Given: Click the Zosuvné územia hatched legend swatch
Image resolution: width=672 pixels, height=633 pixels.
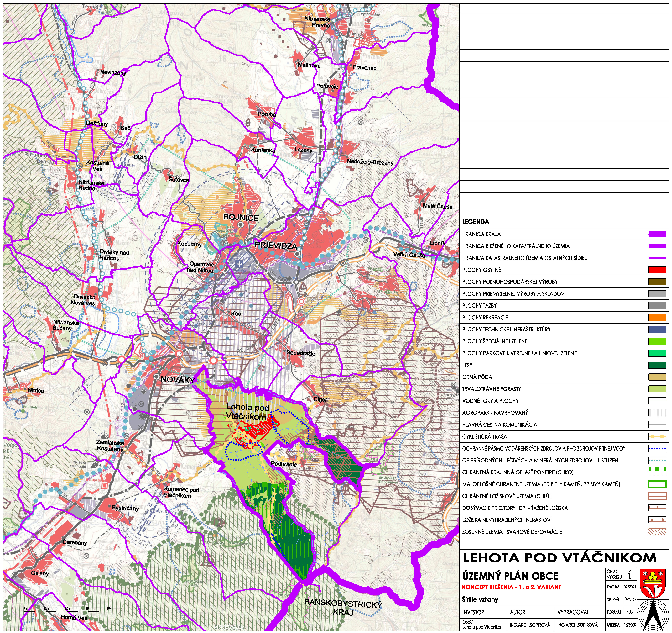Looking at the screenshot, I should coord(657,532).
